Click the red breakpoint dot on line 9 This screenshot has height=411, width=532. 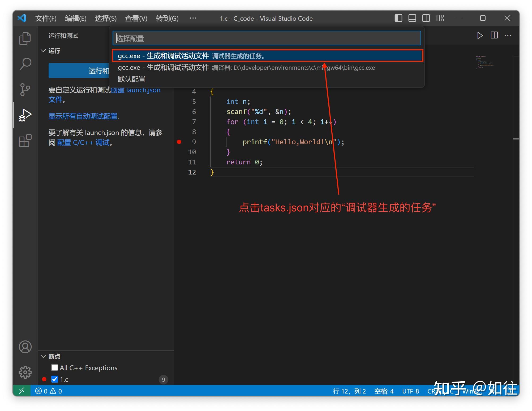(x=179, y=142)
